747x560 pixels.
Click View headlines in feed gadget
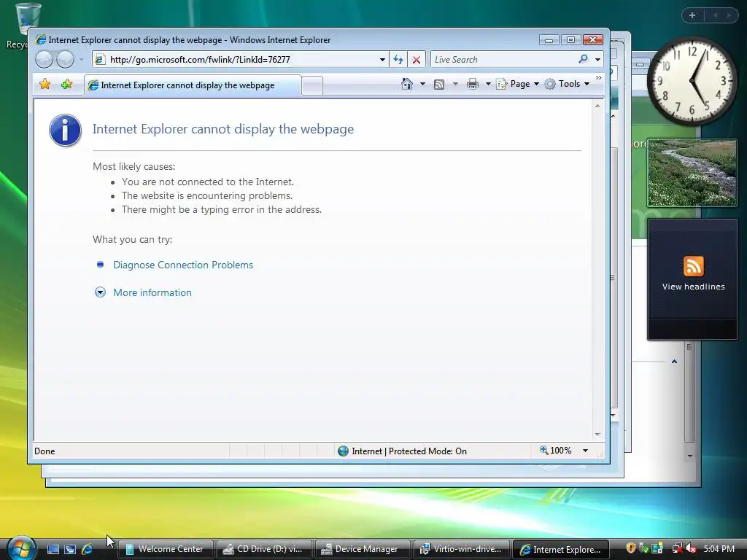[x=693, y=287]
